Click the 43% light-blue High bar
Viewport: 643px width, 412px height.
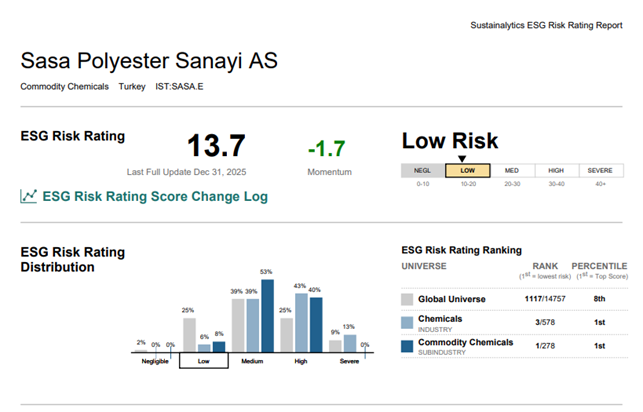tap(299, 321)
